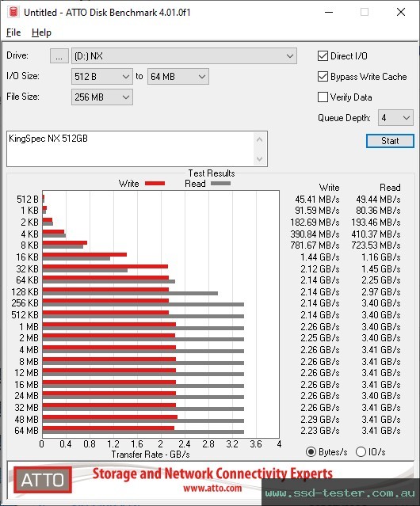Click the Write column header
Viewport: 420px width, 506px height.
tap(330, 188)
